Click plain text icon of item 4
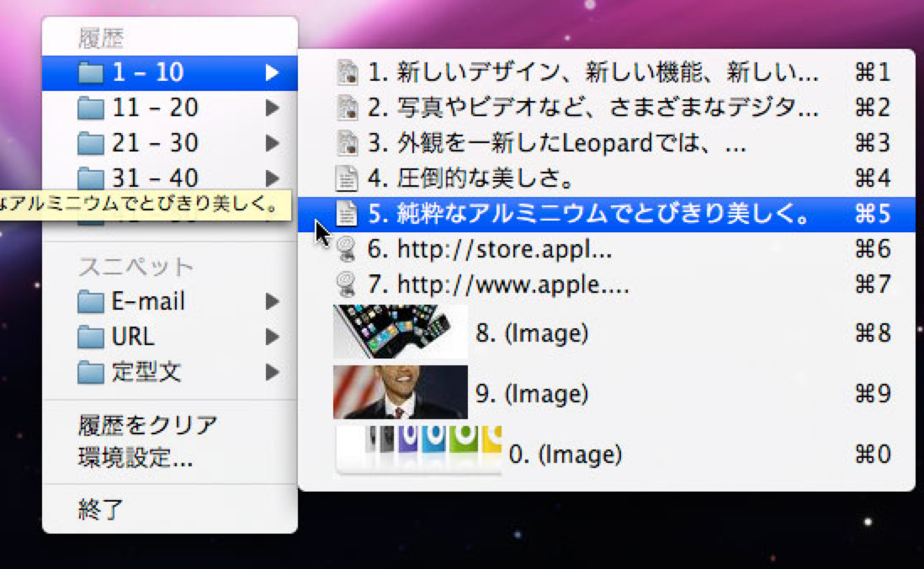924x569 pixels. tap(347, 178)
